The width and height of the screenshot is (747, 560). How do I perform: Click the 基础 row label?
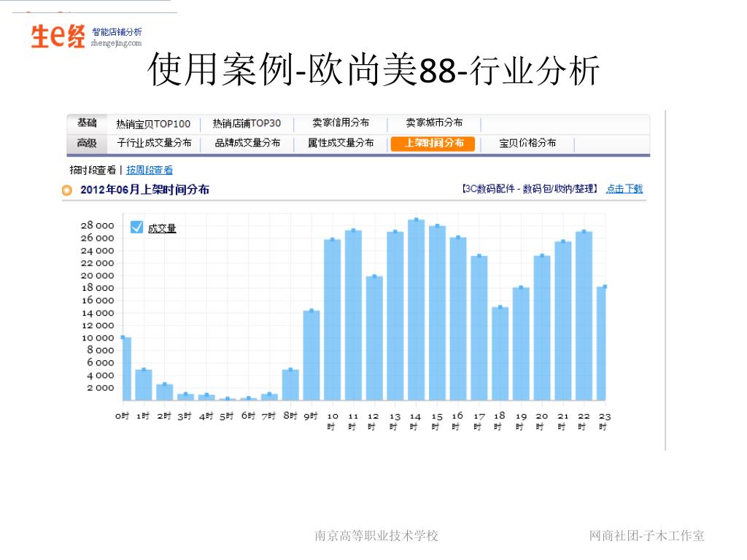(87, 122)
